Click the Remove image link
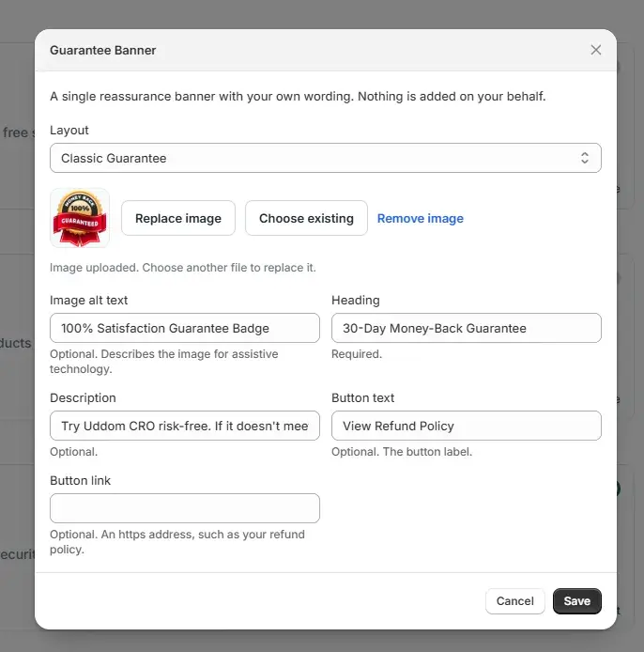 420,218
